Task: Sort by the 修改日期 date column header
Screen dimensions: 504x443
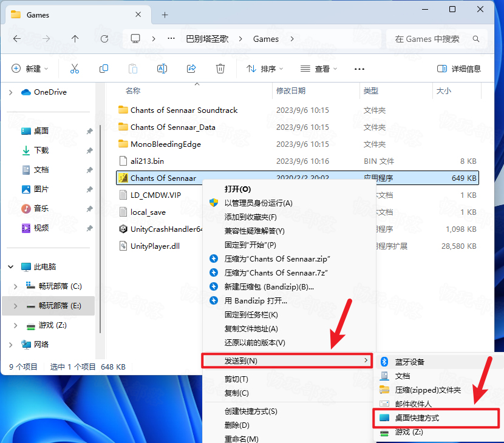Action: (x=291, y=91)
